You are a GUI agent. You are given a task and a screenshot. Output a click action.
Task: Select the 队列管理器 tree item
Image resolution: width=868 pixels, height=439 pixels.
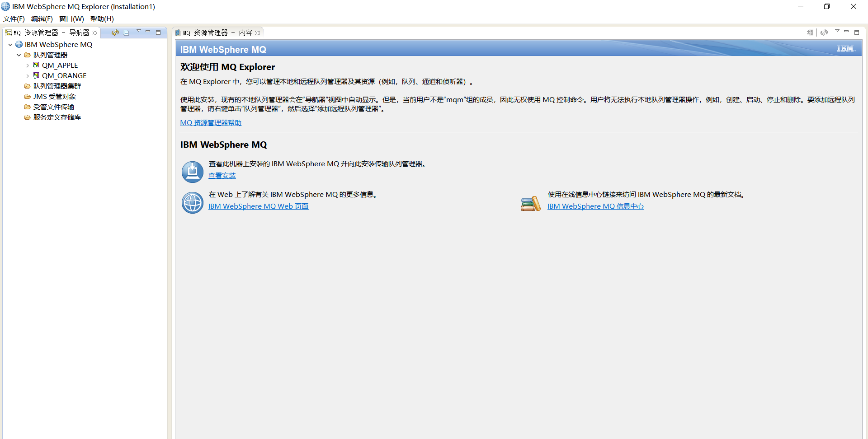pos(50,55)
